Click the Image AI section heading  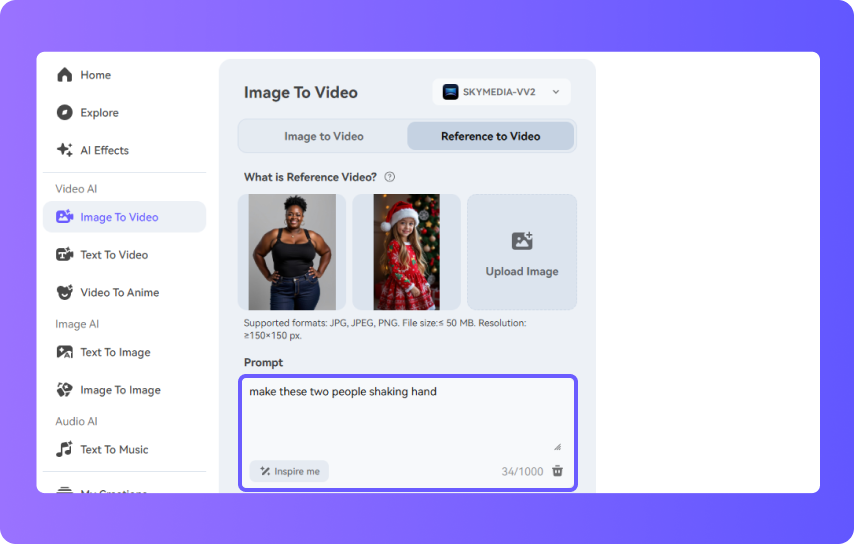pyautogui.click(x=77, y=324)
